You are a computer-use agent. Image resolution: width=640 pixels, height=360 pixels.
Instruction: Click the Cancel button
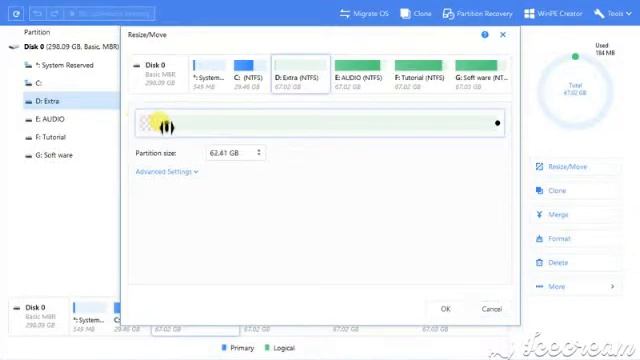[491, 309]
